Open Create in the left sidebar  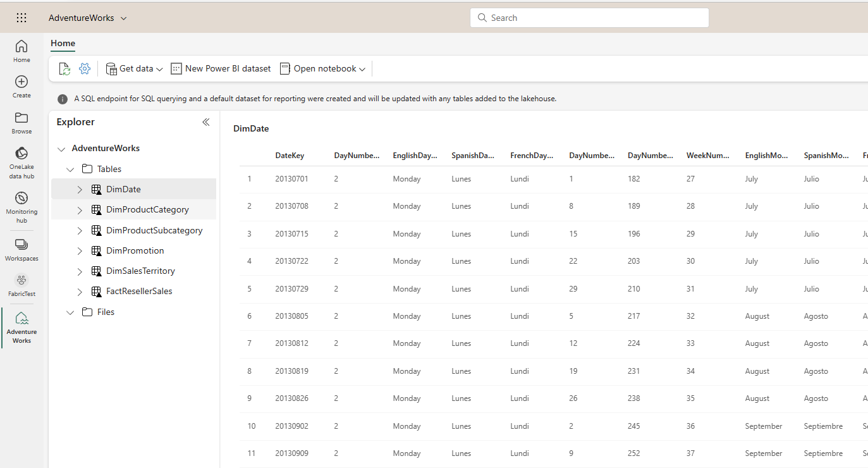(x=21, y=87)
